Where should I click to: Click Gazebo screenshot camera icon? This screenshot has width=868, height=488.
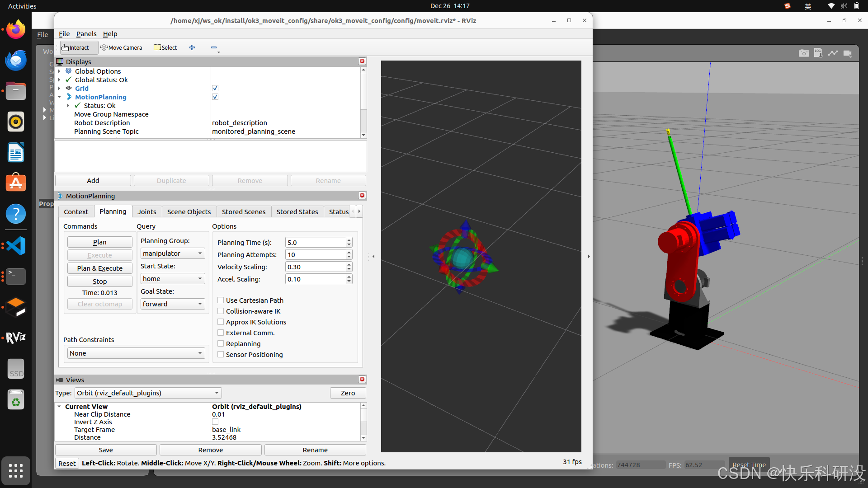pyautogui.click(x=803, y=53)
